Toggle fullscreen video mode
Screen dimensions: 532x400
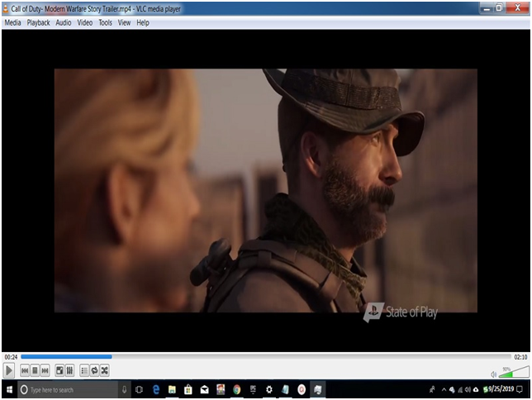point(59,370)
